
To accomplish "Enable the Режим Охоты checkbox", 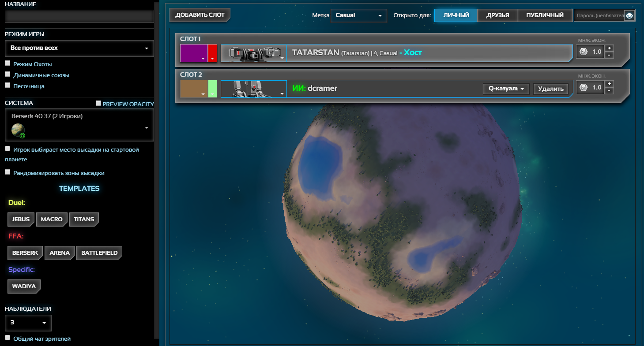I will tap(8, 63).
